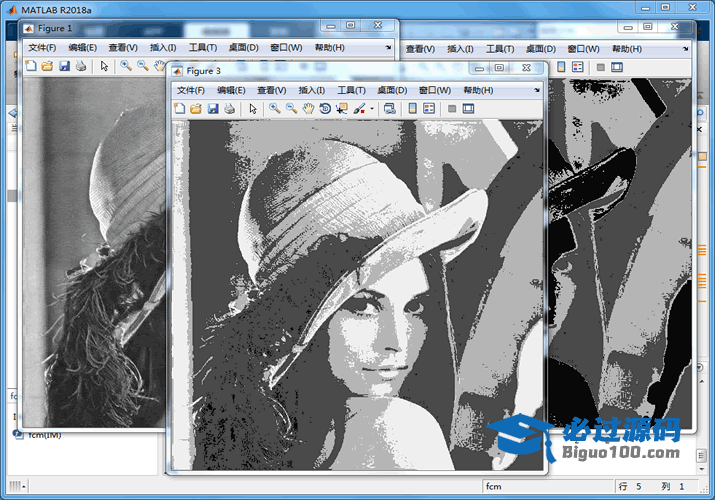Open file icon in Figure 1 toolbar
The height and width of the screenshot is (500, 715).
47,66
